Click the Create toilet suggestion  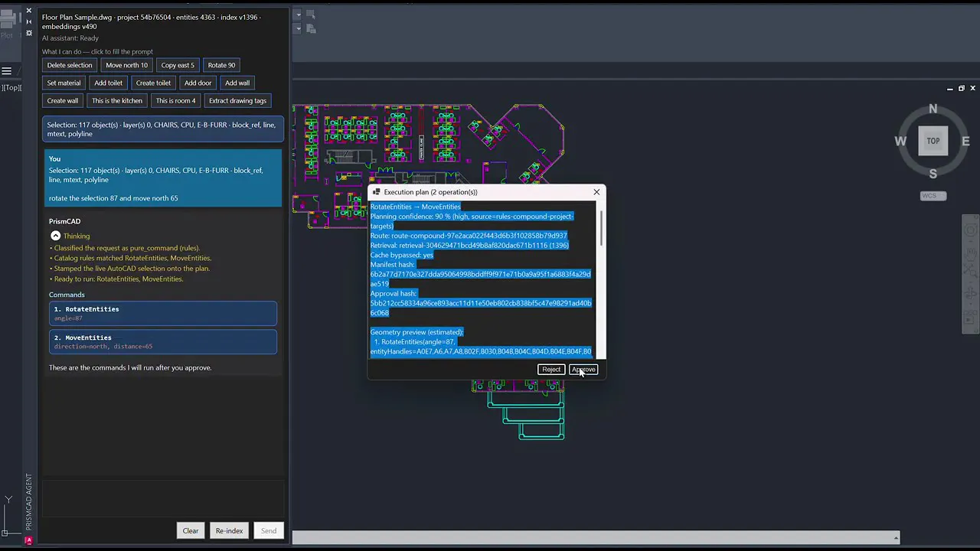pyautogui.click(x=153, y=83)
